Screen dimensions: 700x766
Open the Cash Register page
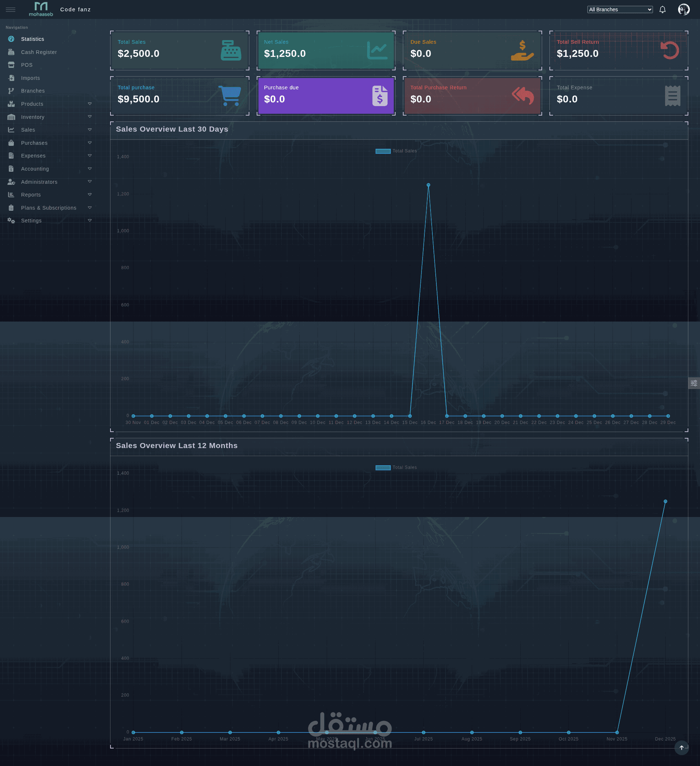[x=39, y=53]
